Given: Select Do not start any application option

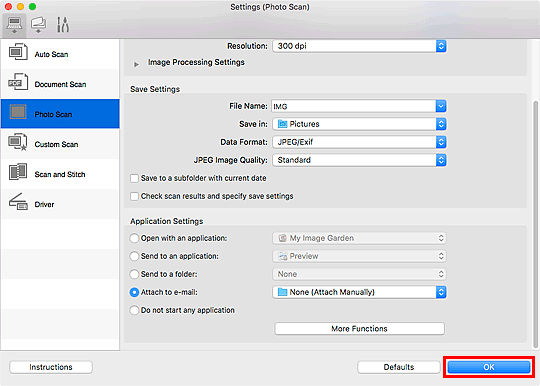Looking at the screenshot, I should pos(134,310).
